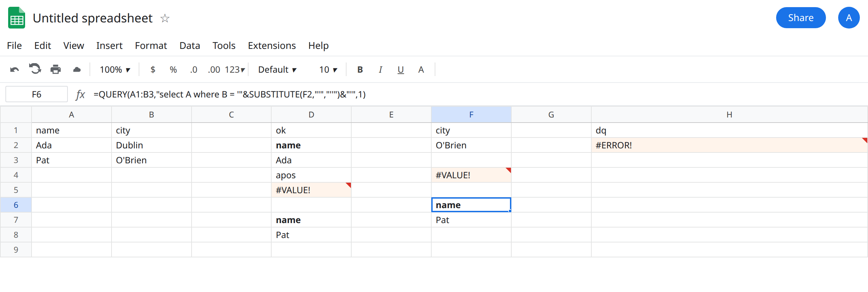This screenshot has height=292, width=868.
Task: Open the View menu
Action: tap(74, 45)
